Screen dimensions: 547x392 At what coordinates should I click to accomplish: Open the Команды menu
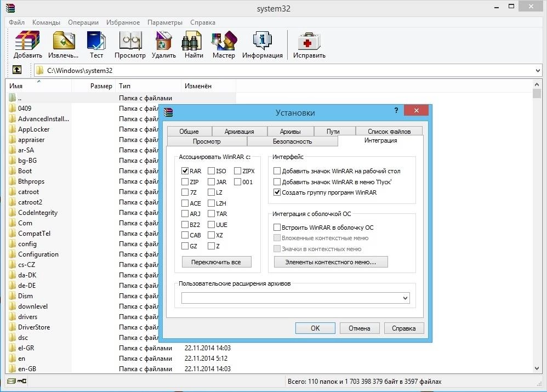point(46,22)
